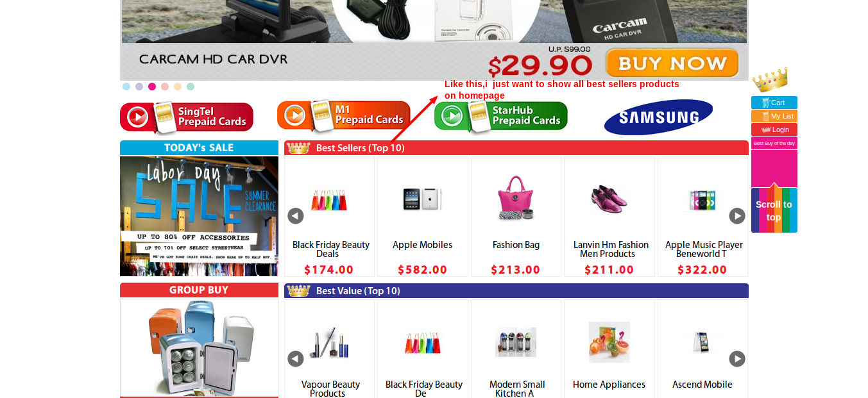
Task: Select the active pink carousel dot
Action: (x=152, y=87)
